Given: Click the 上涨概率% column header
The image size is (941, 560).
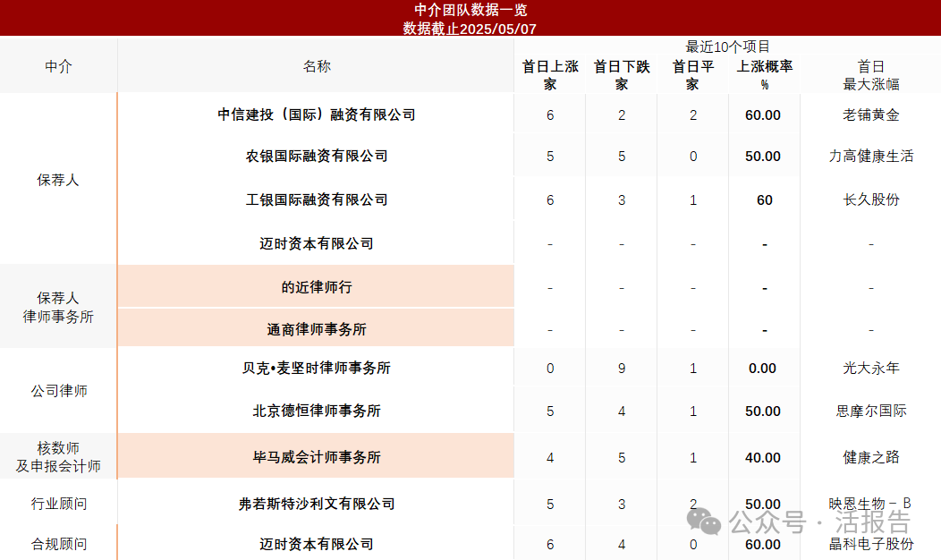Looking at the screenshot, I should [765, 75].
